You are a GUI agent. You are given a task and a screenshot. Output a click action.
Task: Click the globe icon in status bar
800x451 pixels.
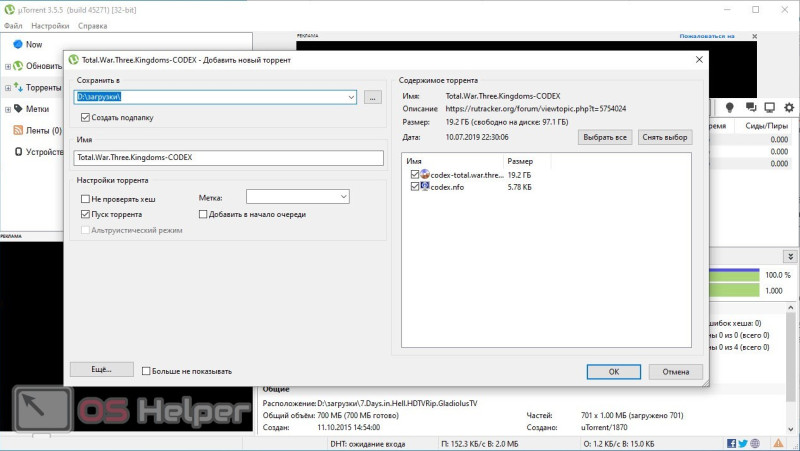pos(755,443)
